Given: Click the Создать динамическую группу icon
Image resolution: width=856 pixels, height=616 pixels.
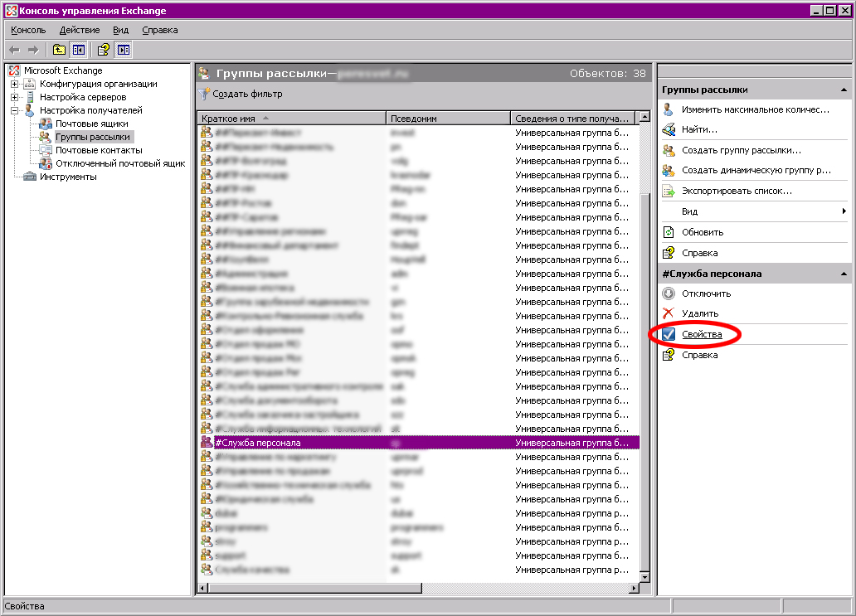Looking at the screenshot, I should [x=669, y=170].
